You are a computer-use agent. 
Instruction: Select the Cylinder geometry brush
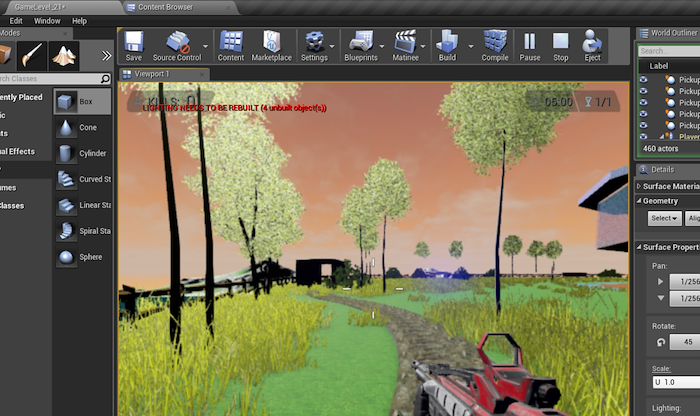tap(83, 153)
